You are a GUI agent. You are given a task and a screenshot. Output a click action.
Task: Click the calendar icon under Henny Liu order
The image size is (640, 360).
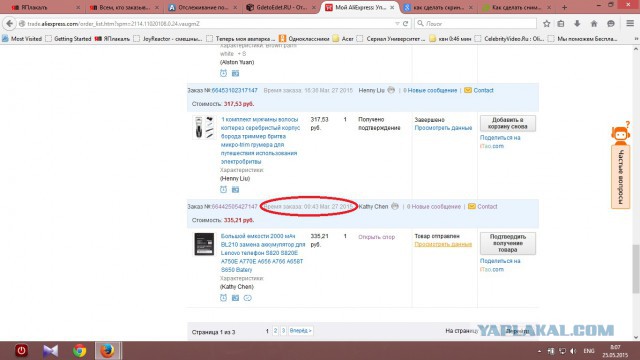(x=236, y=189)
